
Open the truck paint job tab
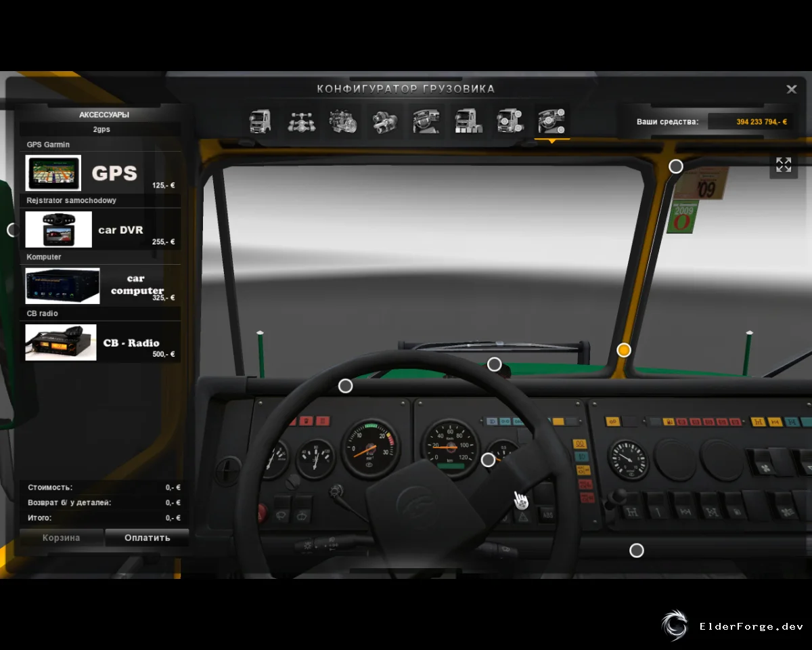tap(468, 122)
